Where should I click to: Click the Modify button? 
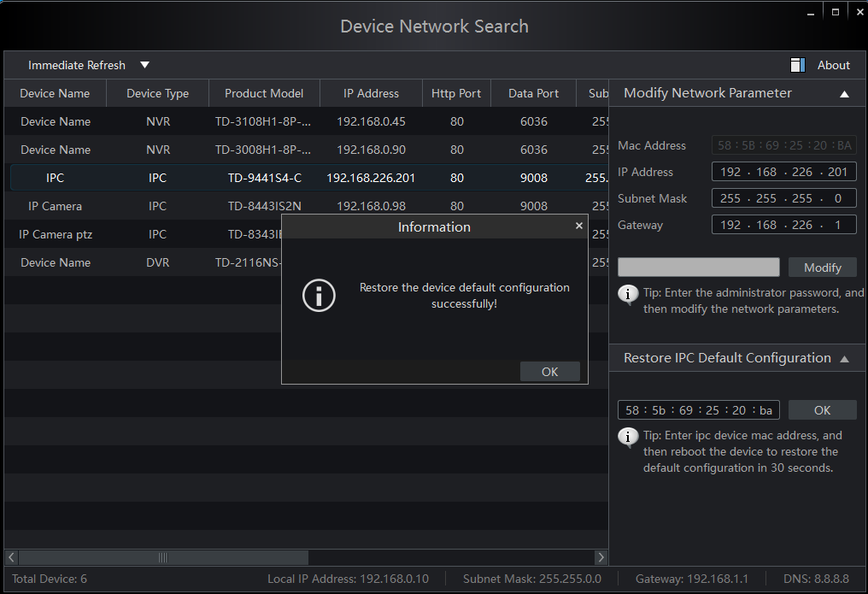pos(822,268)
